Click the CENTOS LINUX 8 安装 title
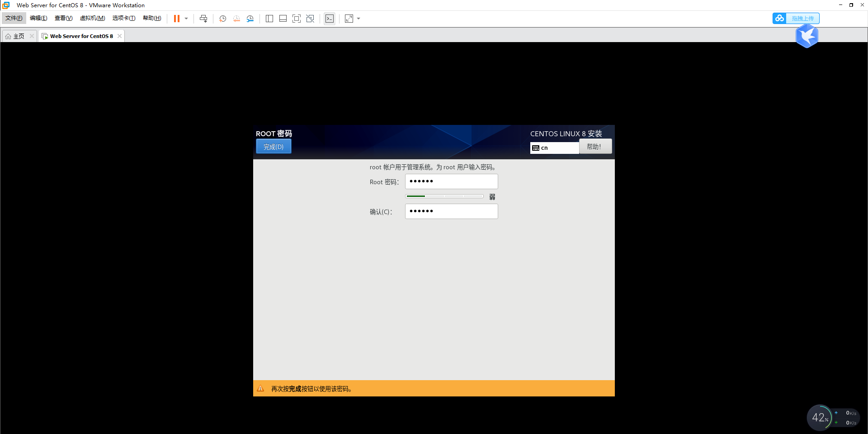 [566, 134]
